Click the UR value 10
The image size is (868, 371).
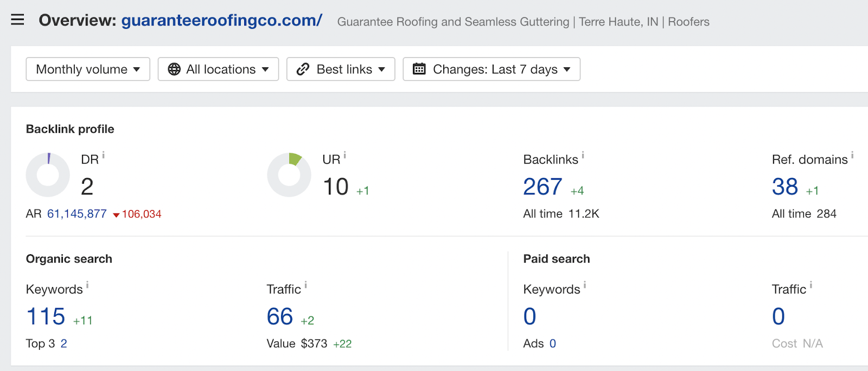pyautogui.click(x=336, y=187)
